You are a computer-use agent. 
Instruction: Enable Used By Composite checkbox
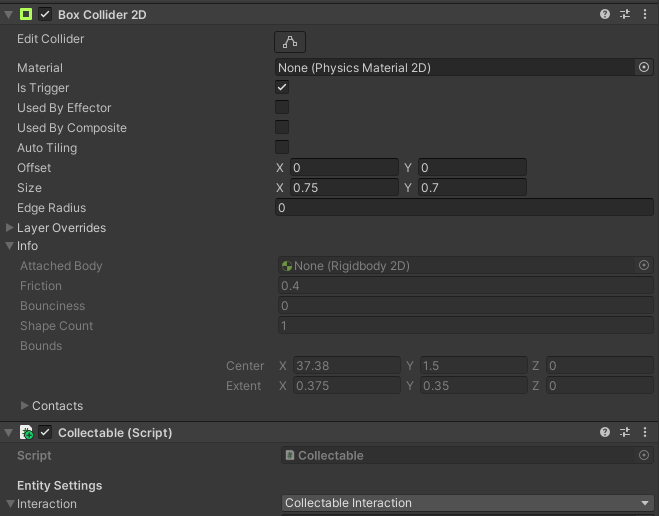pyautogui.click(x=282, y=128)
